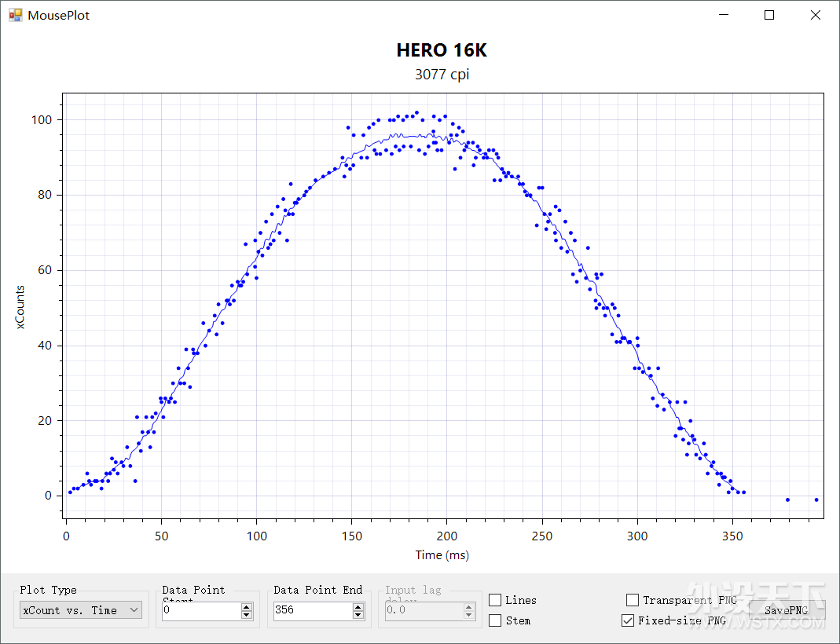Click the 3077 cpi subtitle
Screen dimensions: 840x644
click(442, 74)
